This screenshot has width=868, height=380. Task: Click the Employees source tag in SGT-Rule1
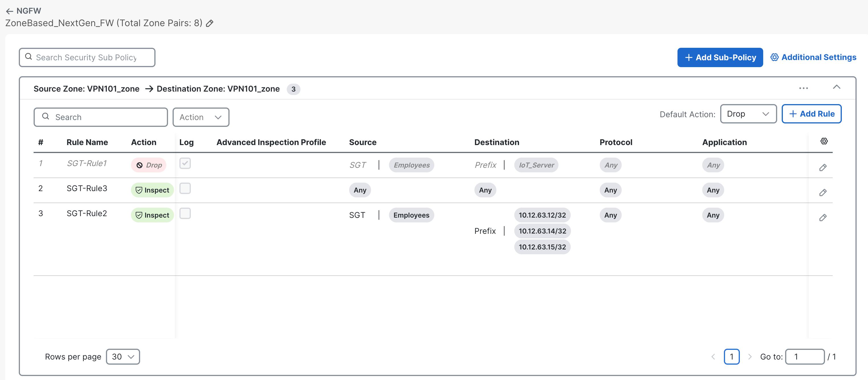click(x=412, y=165)
